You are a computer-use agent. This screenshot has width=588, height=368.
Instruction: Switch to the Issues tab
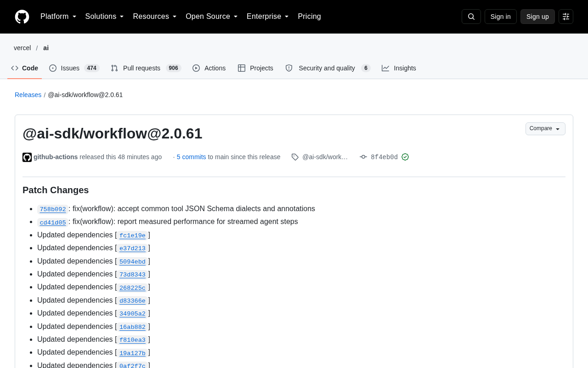74,68
